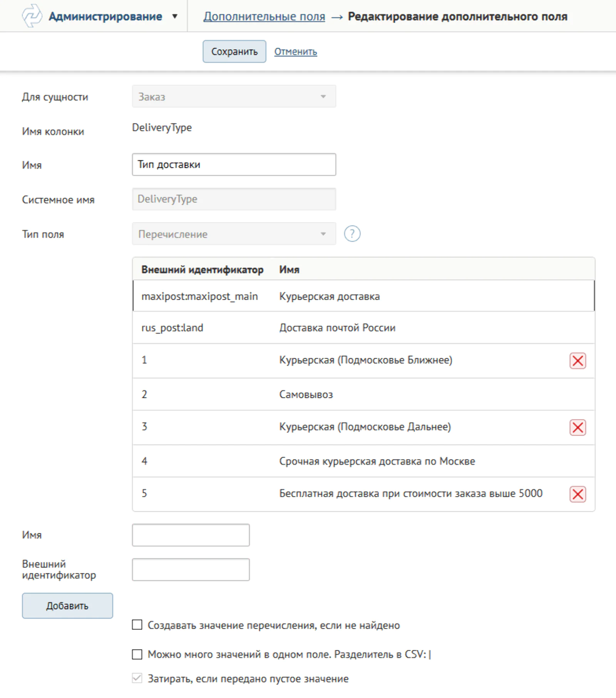This screenshot has width=616, height=698.
Task: Click the Системное имя DeliveryType field
Action: click(234, 199)
